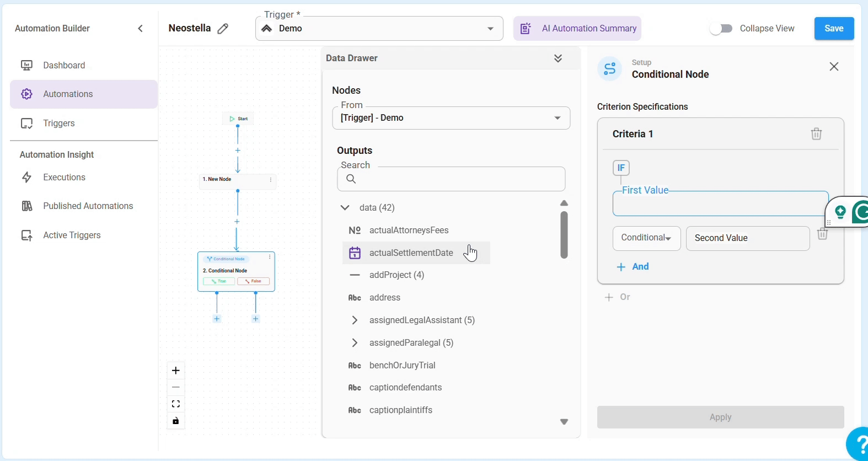Click the Grammarly widget icon
This screenshot has width=868, height=461.
pyautogui.click(x=860, y=212)
